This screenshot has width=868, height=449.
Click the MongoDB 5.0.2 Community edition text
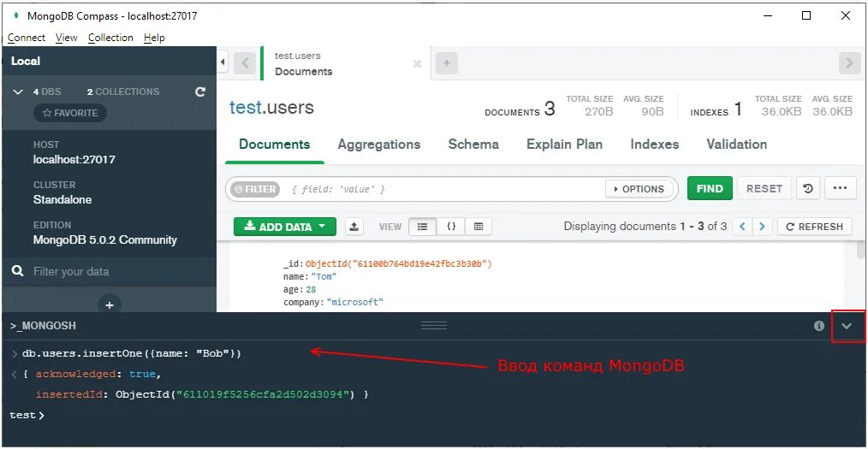(x=105, y=240)
